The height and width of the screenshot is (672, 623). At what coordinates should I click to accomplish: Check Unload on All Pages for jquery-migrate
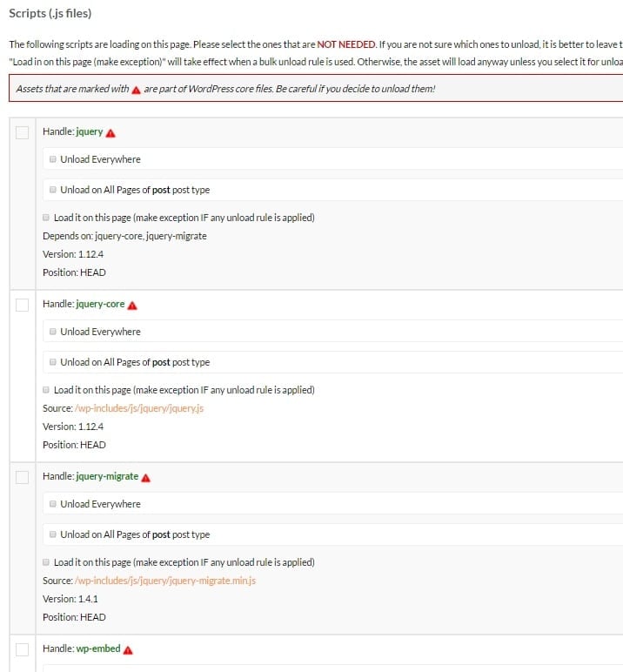click(x=53, y=534)
